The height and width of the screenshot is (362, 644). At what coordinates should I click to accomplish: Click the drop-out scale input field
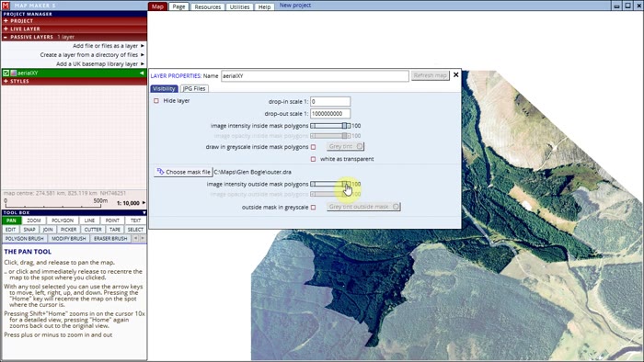tap(330, 114)
